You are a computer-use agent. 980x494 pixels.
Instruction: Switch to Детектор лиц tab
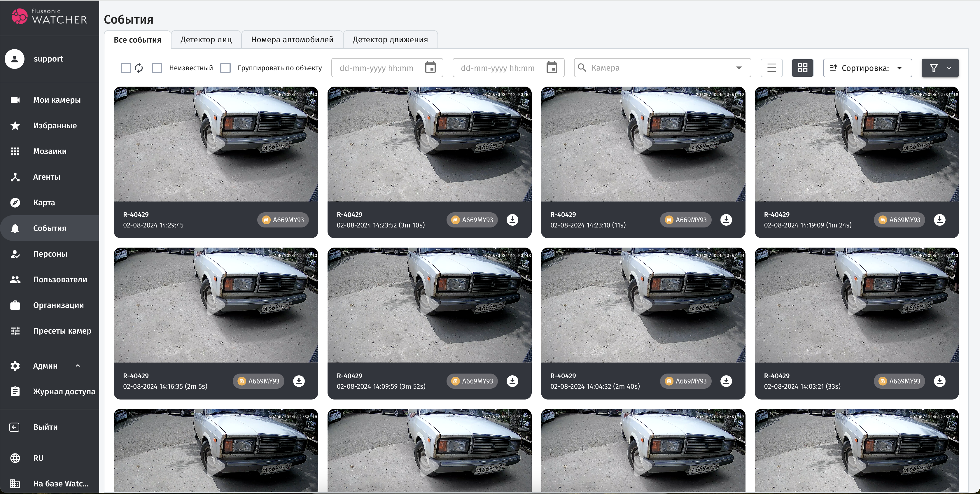206,40
